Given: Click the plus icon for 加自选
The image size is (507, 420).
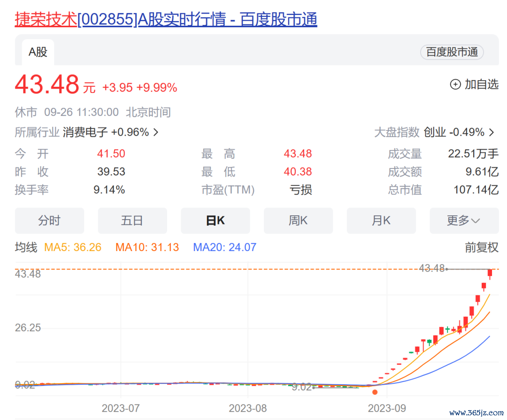Looking at the screenshot, I should click(x=455, y=84).
